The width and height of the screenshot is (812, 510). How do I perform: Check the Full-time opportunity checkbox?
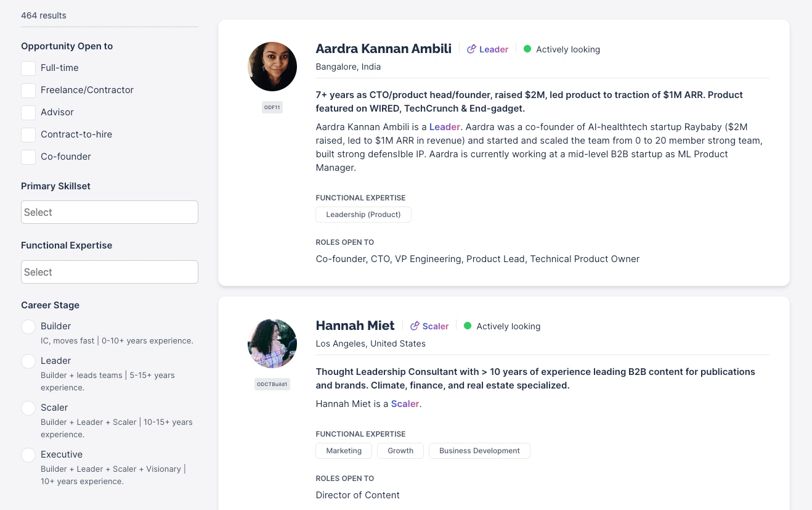[28, 68]
